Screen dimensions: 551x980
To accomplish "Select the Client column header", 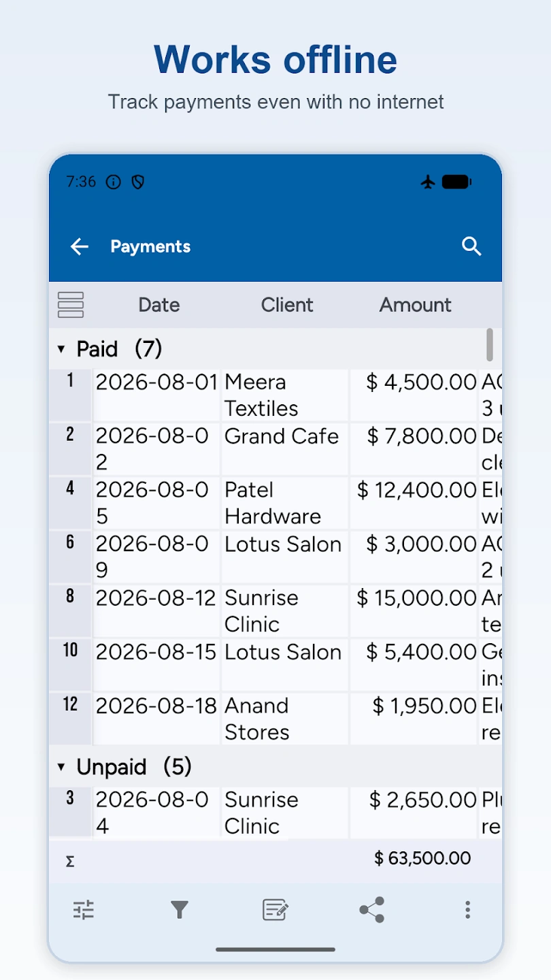I will pos(287,305).
